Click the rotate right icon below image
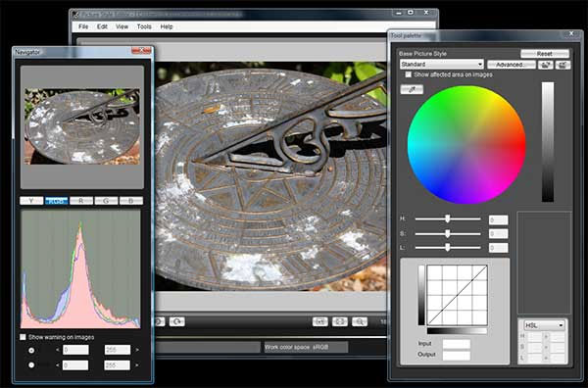Viewport: 588px width, 388px height. [x=176, y=321]
